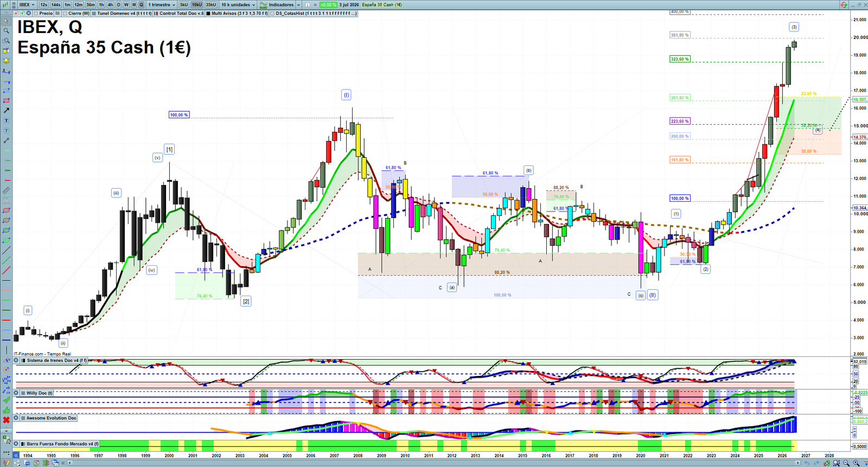Expand the Indicadores dropdown arrow

tap(298, 5)
